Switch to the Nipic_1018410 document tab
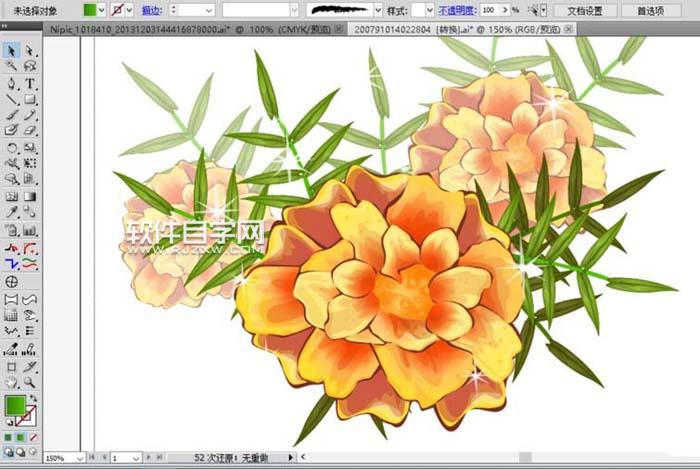The width and height of the screenshot is (700, 469). pos(190,30)
